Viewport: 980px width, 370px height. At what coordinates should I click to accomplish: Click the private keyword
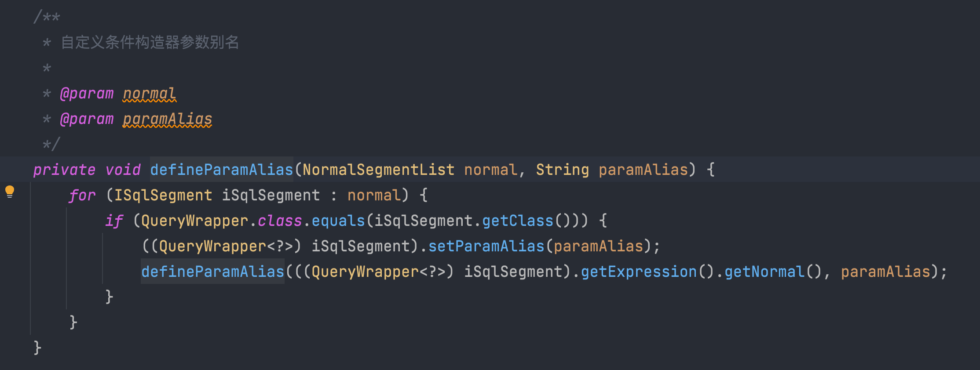click(64, 170)
